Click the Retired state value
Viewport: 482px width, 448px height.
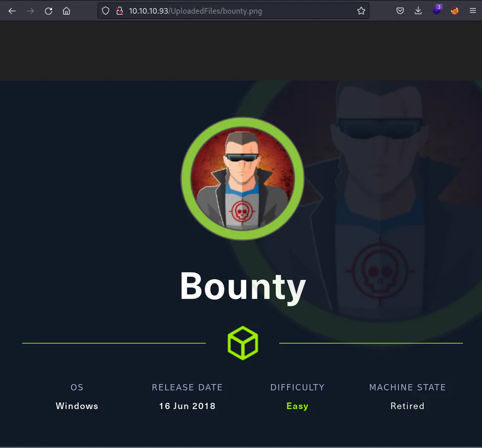407,406
